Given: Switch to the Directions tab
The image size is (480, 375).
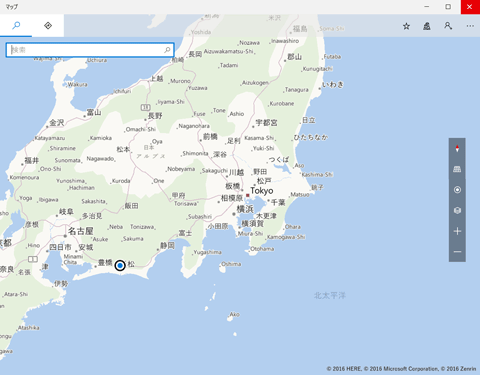Looking at the screenshot, I should 48,25.
